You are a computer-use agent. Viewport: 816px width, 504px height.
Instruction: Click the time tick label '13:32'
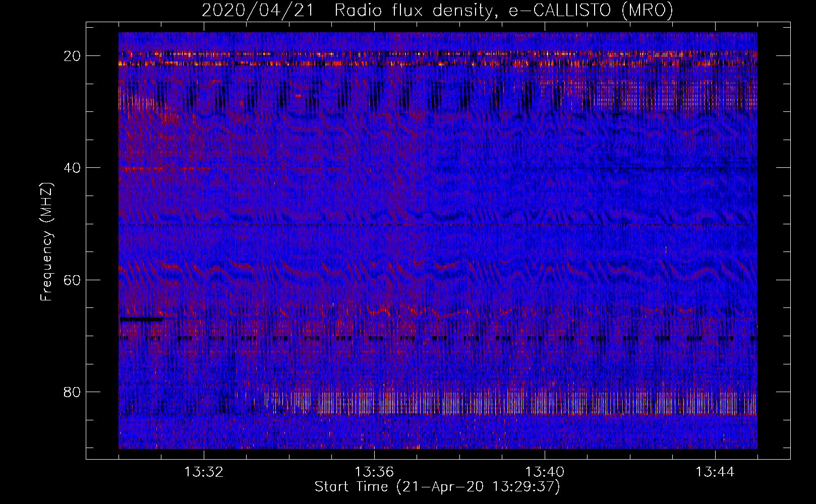(204, 472)
